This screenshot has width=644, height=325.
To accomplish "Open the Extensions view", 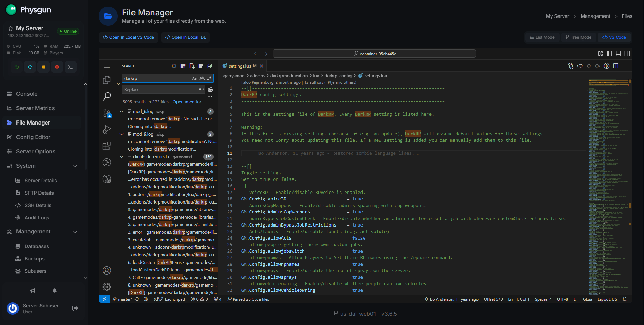I will tap(107, 146).
